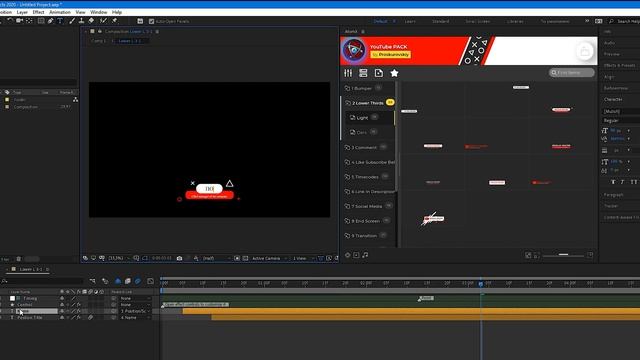This screenshot has height=360, width=640.
Task: Toggle the shy layers switch in timeline
Action: pyautogui.click(x=118, y=281)
